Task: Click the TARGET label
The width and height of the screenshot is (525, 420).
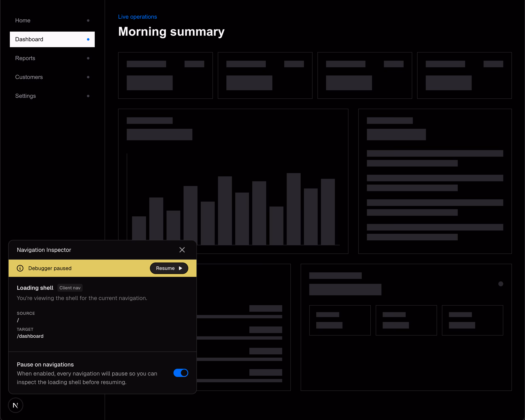Action: click(25, 329)
